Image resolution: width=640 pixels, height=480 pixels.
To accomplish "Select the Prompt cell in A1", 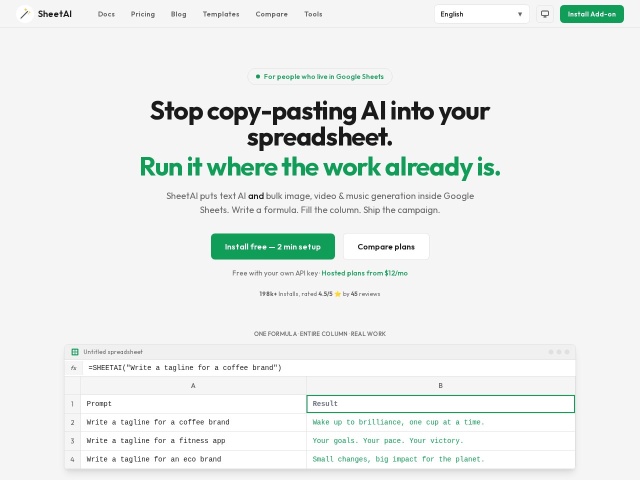I will (x=193, y=404).
